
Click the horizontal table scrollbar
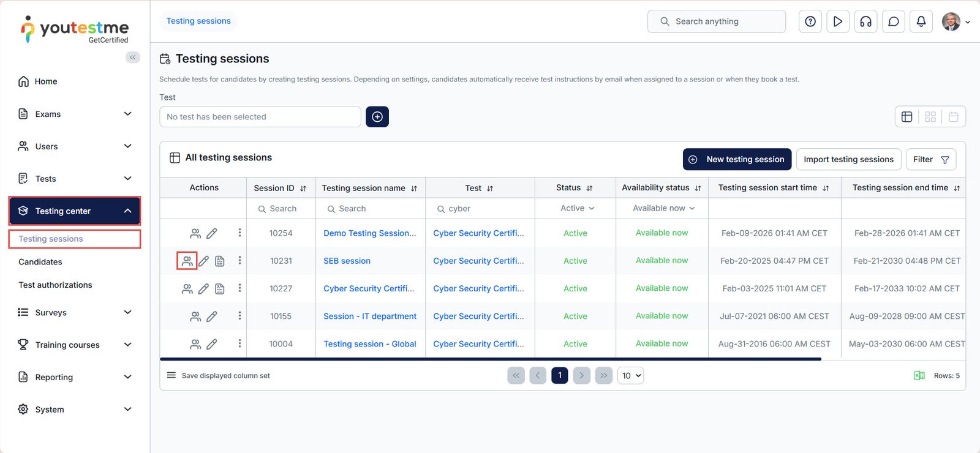[490, 359]
